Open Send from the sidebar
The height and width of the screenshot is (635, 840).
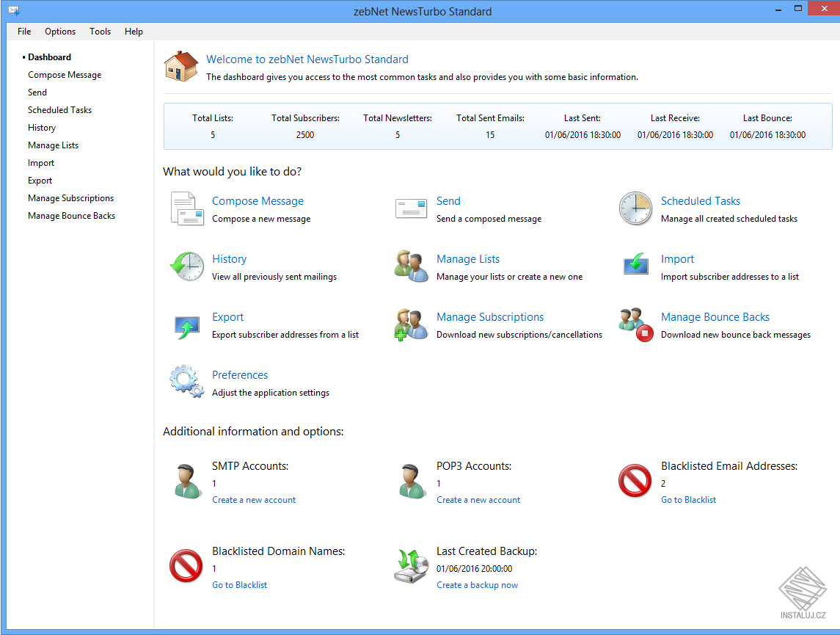tap(37, 92)
